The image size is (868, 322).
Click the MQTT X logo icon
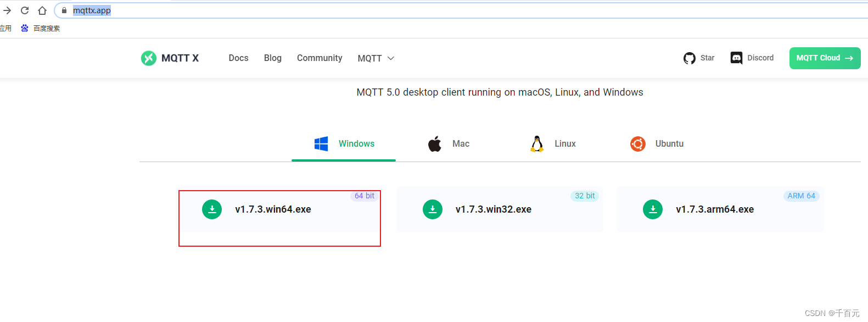pyautogui.click(x=149, y=58)
